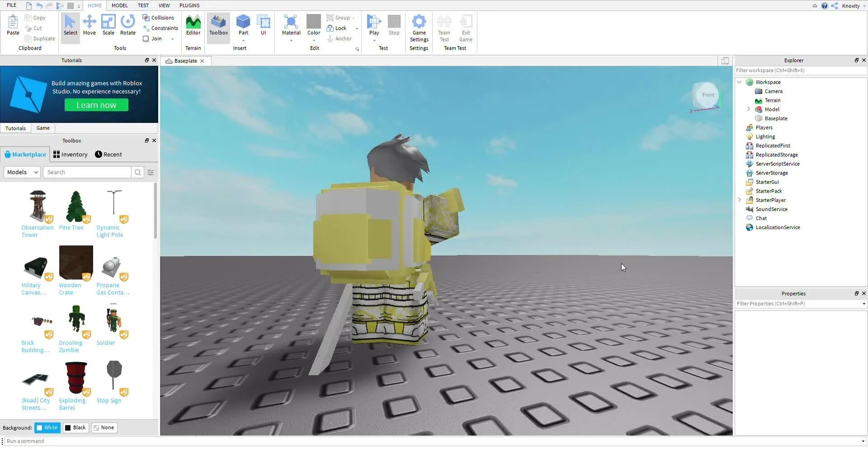Viewport: 868px width, 461px height.
Task: Open the Part type dropdown arrow
Action: click(x=243, y=41)
